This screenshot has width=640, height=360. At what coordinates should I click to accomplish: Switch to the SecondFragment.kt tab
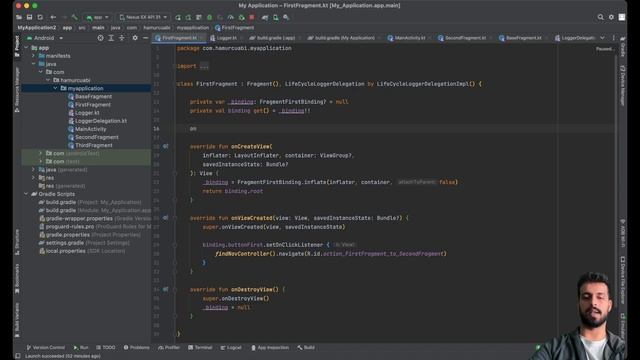[x=464, y=38]
